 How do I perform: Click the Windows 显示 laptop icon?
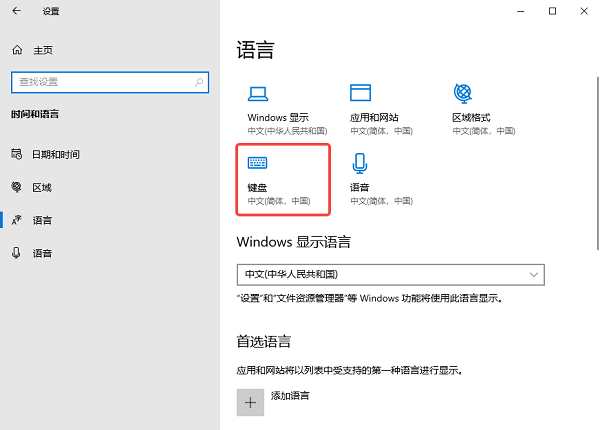tap(258, 94)
